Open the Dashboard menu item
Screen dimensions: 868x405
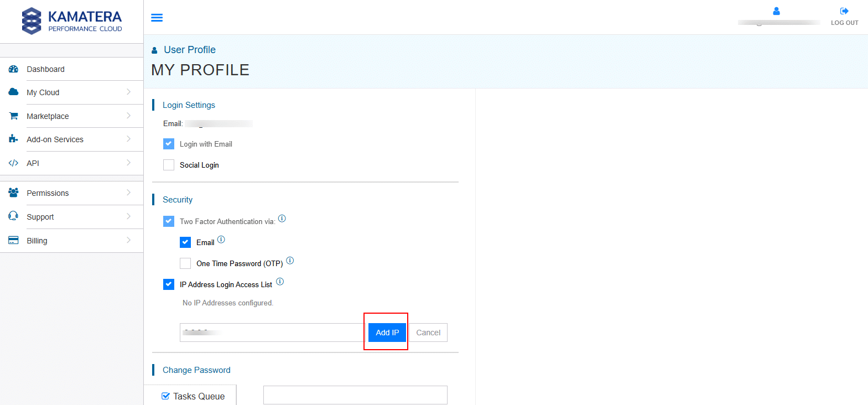pyautogui.click(x=45, y=69)
